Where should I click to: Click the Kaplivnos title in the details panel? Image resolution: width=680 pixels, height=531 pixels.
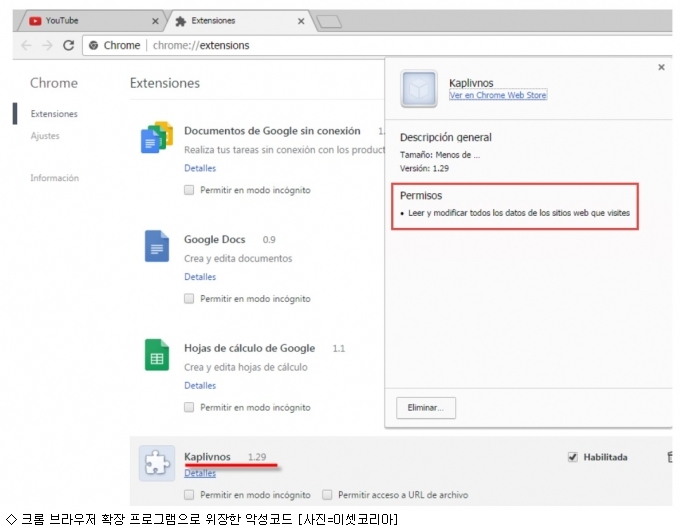(x=471, y=82)
